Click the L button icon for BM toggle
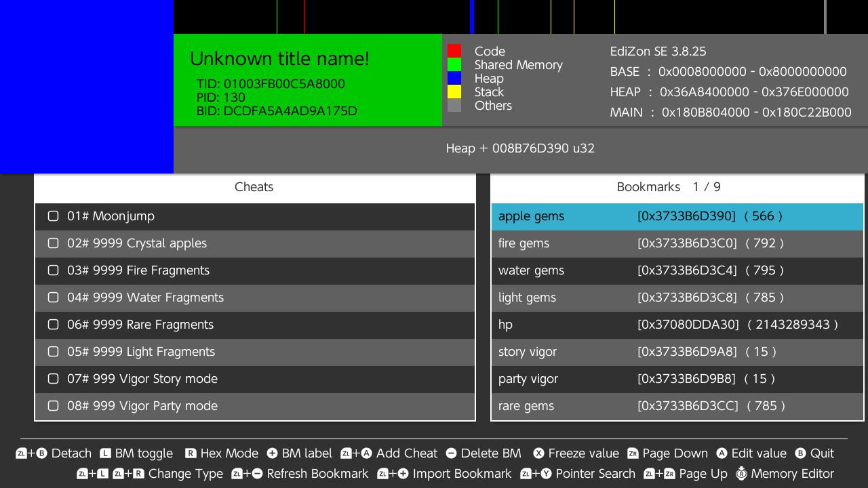 [x=105, y=453]
